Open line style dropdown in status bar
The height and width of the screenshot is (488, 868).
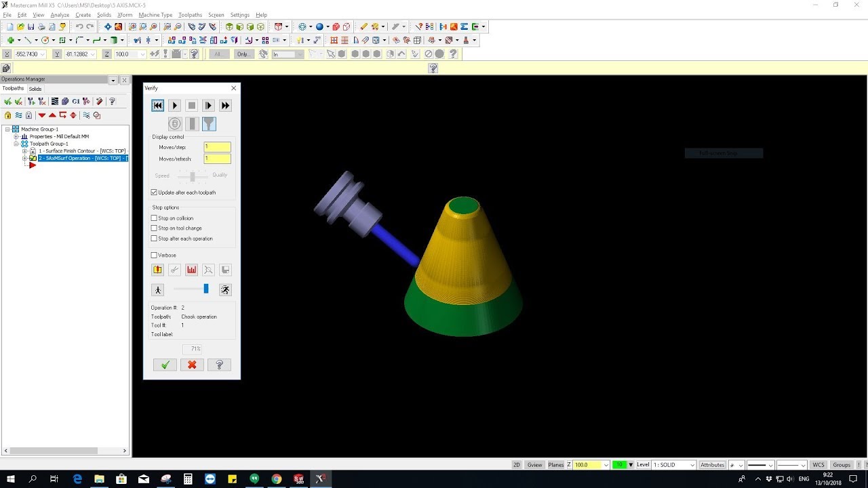(771, 465)
